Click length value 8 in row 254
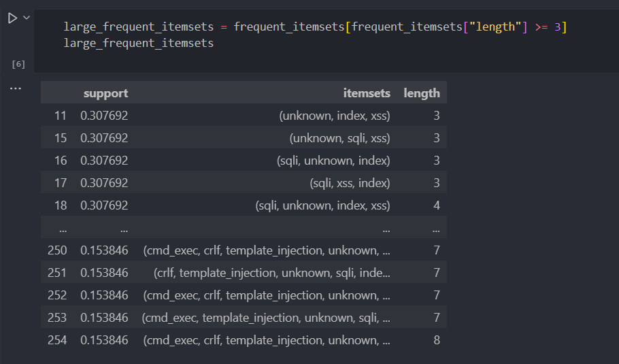This screenshot has width=619, height=364. 436,340
